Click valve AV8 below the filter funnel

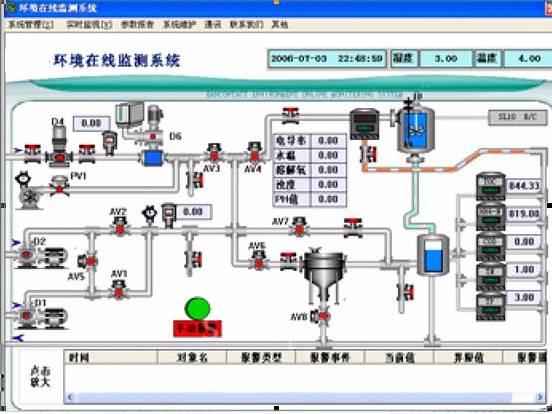pos(323,316)
